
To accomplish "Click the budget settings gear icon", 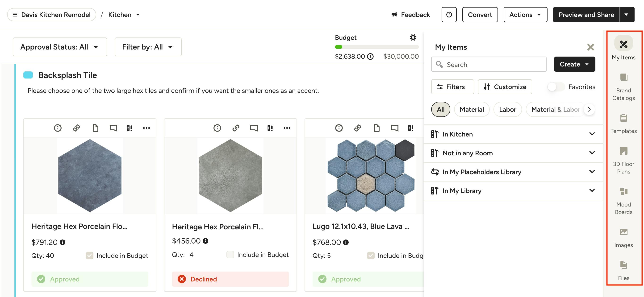I will [413, 37].
